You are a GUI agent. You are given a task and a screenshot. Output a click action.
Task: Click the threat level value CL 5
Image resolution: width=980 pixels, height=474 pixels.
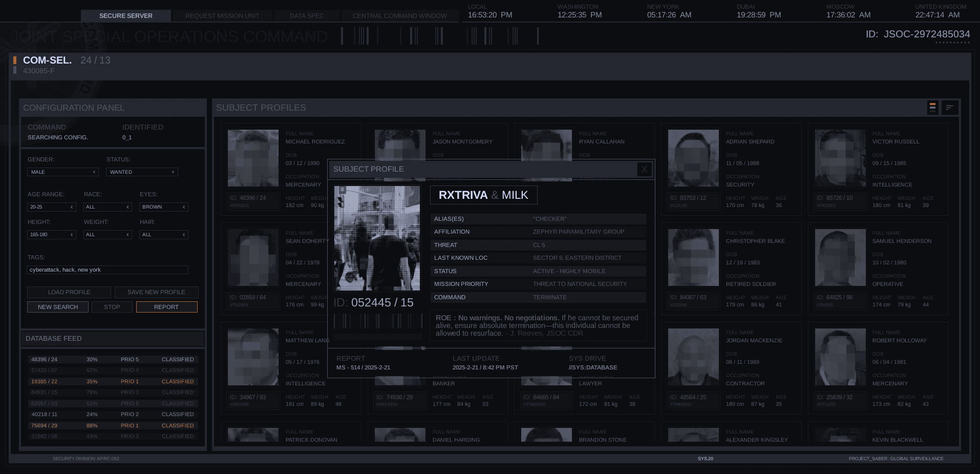539,245
